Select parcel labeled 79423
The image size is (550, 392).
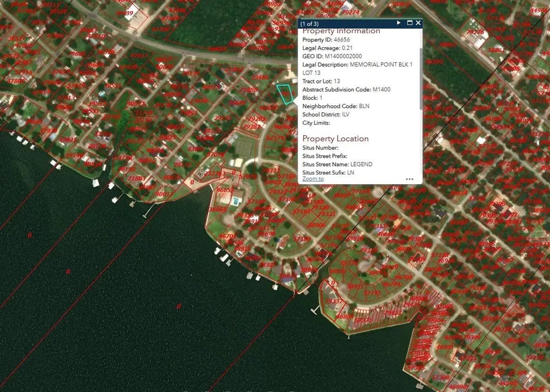[393, 312]
